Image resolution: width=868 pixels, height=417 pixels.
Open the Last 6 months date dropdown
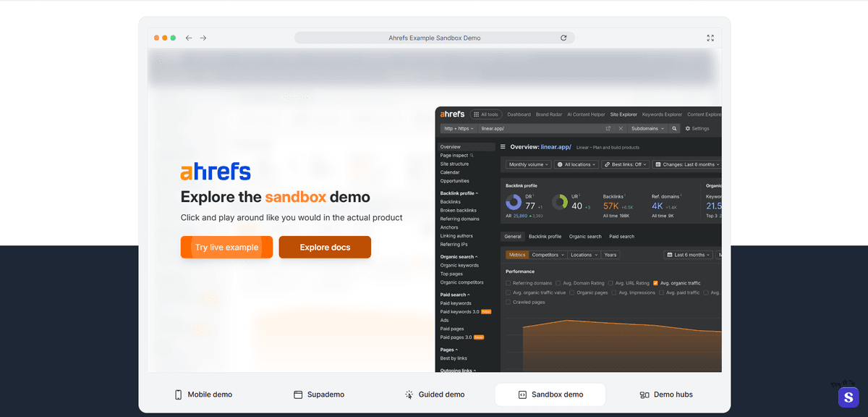click(x=689, y=255)
